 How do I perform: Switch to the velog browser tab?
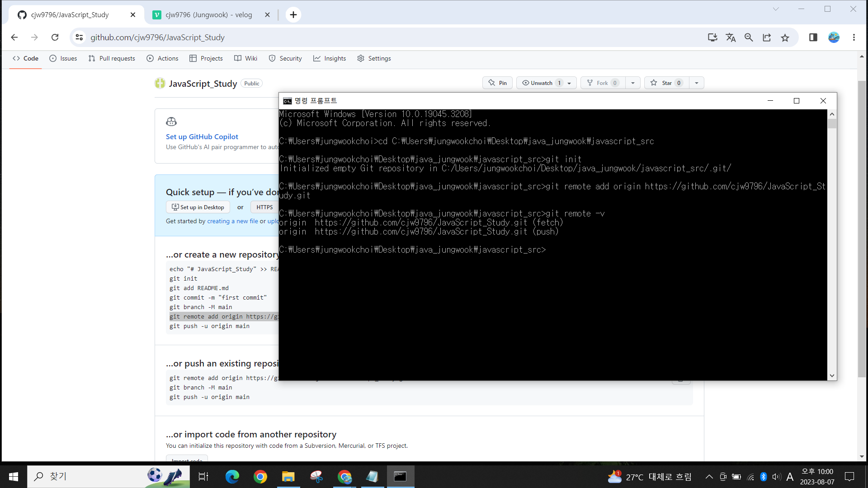pos(208,15)
